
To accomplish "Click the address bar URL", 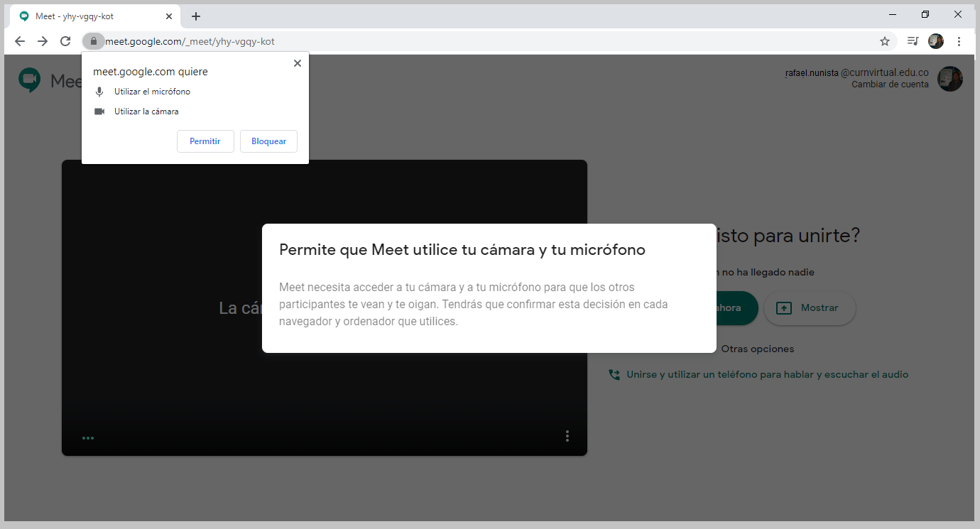I will 190,41.
